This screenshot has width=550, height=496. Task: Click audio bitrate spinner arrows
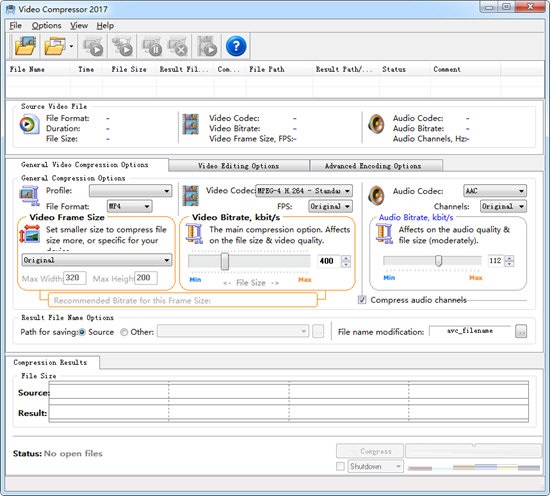point(509,261)
